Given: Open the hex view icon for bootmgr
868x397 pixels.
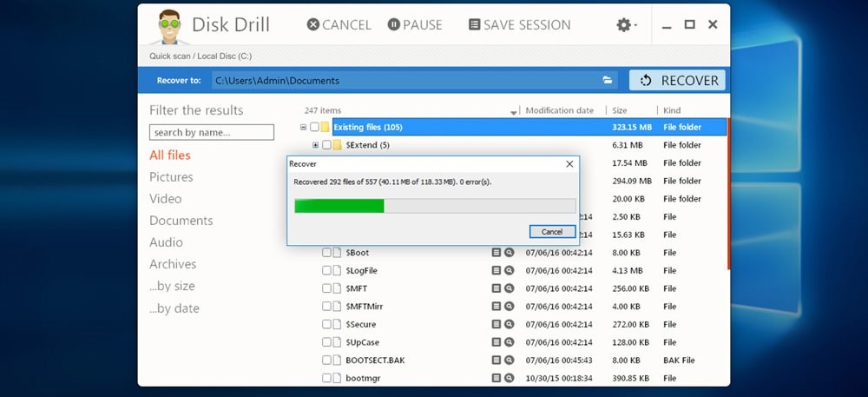Looking at the screenshot, I should [x=496, y=378].
